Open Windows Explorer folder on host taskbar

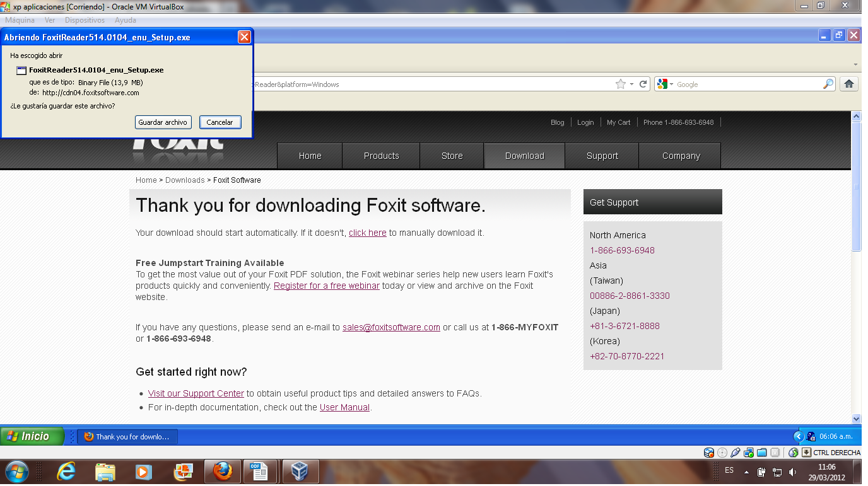pos(105,472)
